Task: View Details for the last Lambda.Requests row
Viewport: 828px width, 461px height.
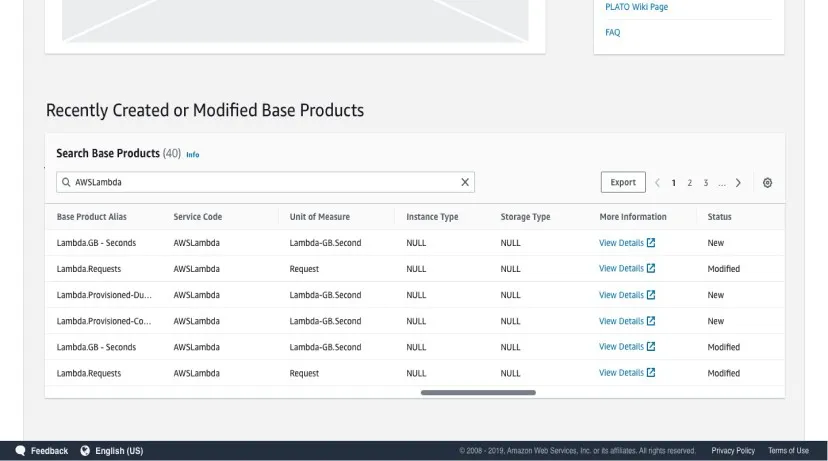Action: pyautogui.click(x=627, y=372)
